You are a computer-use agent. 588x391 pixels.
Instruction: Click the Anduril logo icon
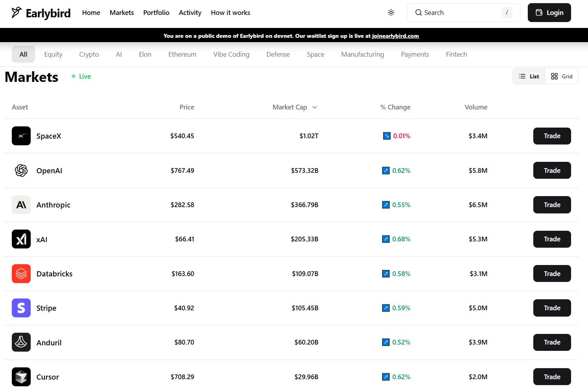click(x=21, y=342)
